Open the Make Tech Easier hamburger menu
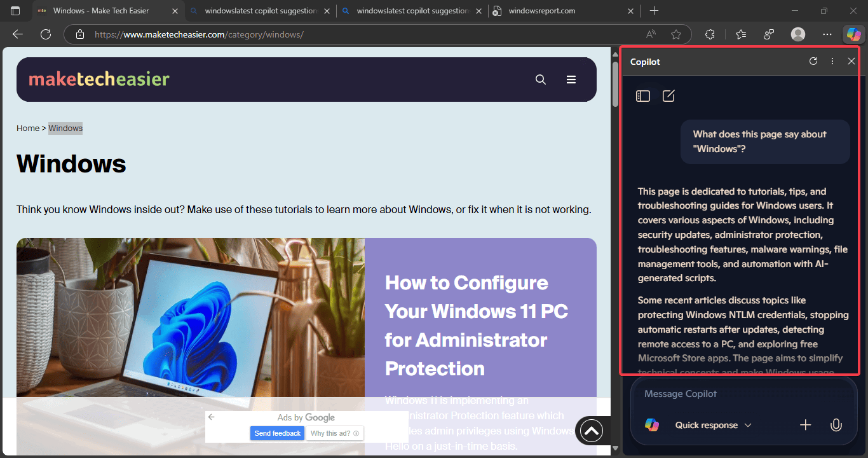Image resolution: width=868 pixels, height=458 pixels. (571, 80)
